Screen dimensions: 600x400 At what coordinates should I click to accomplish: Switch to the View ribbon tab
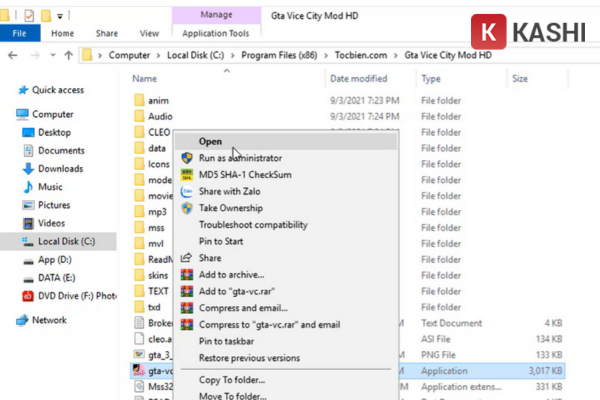point(149,33)
